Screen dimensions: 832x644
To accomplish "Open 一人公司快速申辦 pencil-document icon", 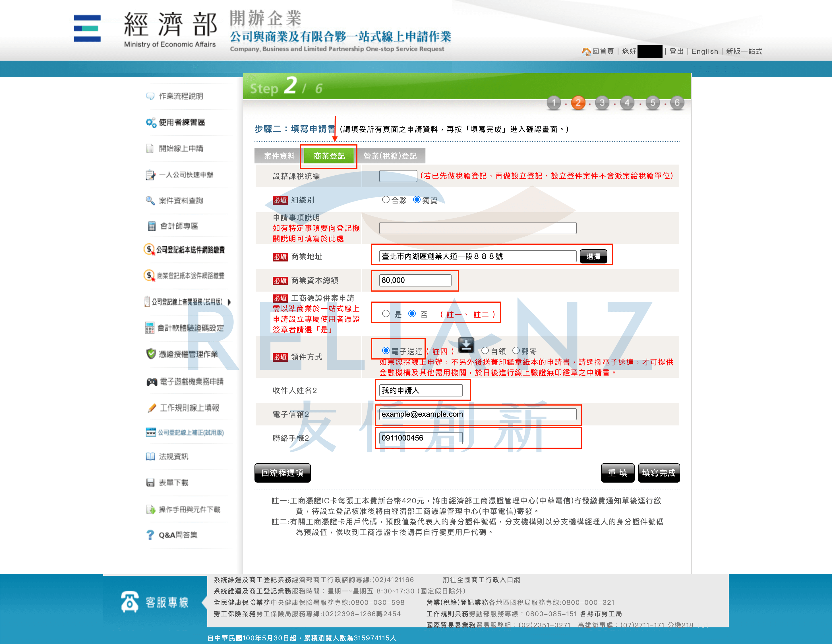I will (x=150, y=175).
